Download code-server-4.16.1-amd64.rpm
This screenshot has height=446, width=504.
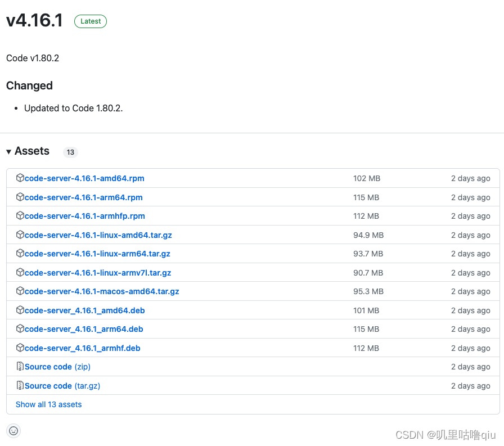click(x=84, y=178)
